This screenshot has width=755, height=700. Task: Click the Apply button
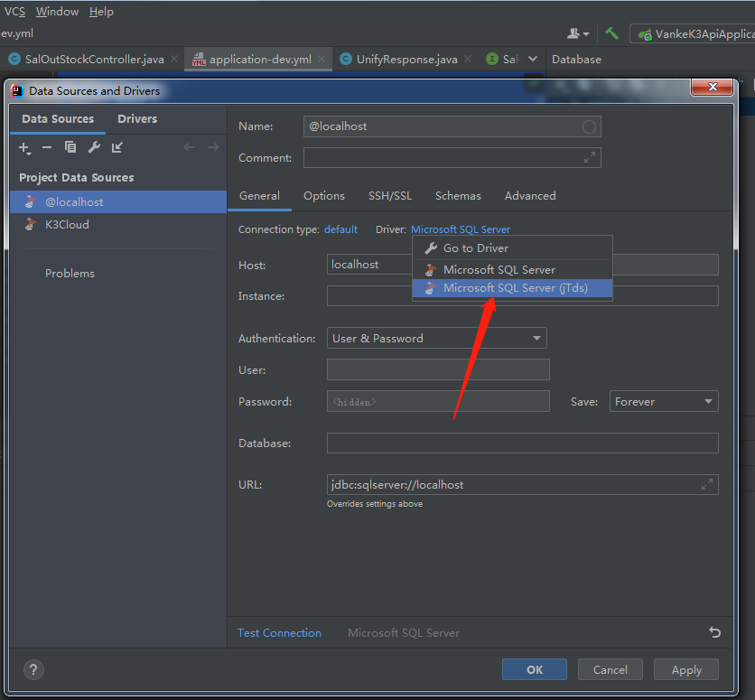pyautogui.click(x=686, y=669)
